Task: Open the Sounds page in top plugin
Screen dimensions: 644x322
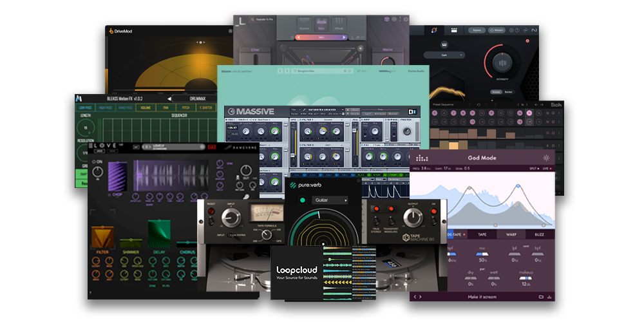Action: 305,23
